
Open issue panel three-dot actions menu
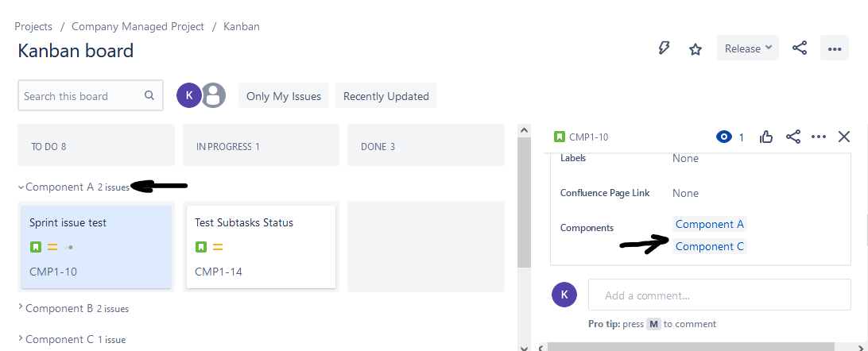click(819, 137)
